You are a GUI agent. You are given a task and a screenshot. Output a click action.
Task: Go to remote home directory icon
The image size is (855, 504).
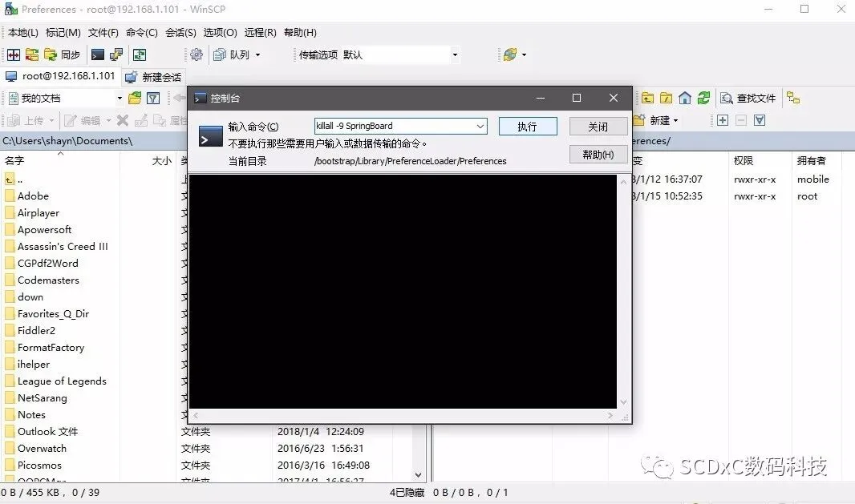pos(685,98)
